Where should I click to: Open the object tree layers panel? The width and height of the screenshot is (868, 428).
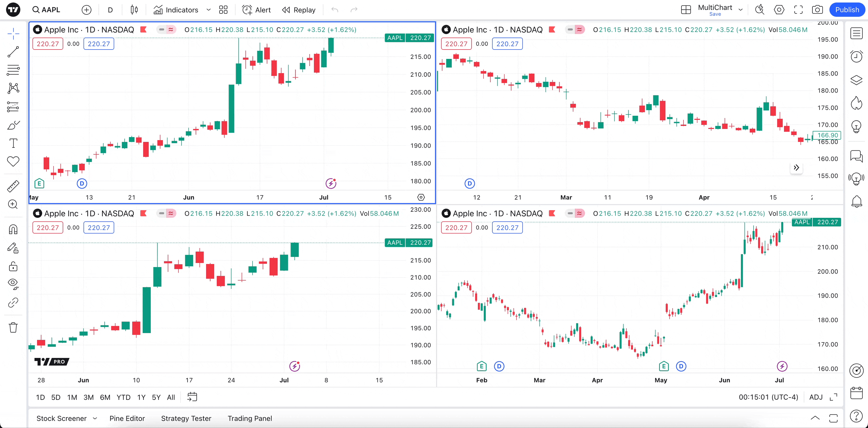click(x=856, y=80)
